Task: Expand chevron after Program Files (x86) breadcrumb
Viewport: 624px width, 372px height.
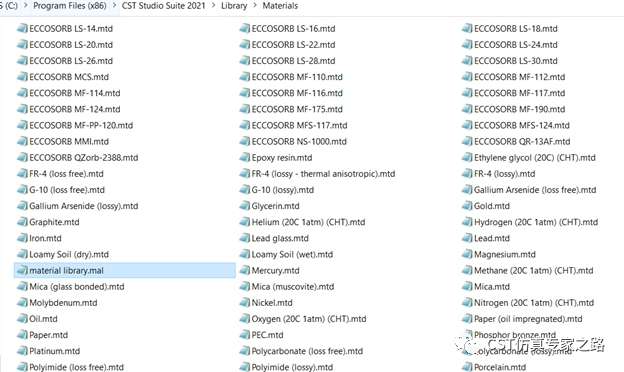Action: (x=115, y=6)
